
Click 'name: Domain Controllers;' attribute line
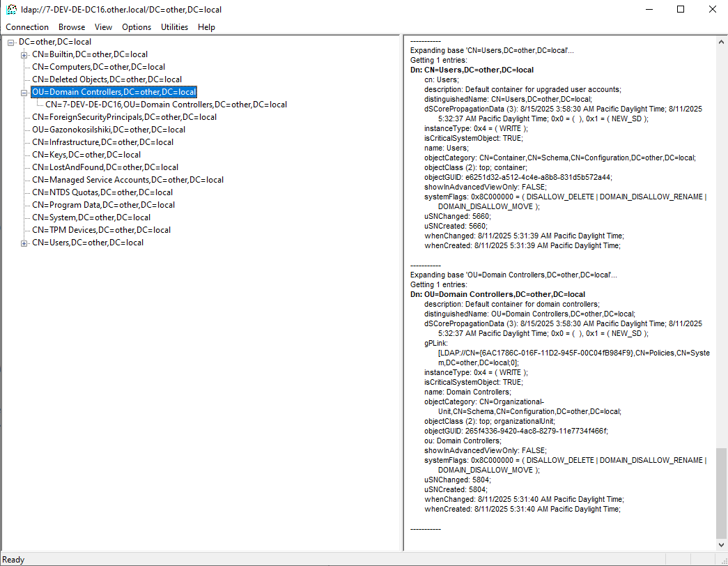[467, 392]
